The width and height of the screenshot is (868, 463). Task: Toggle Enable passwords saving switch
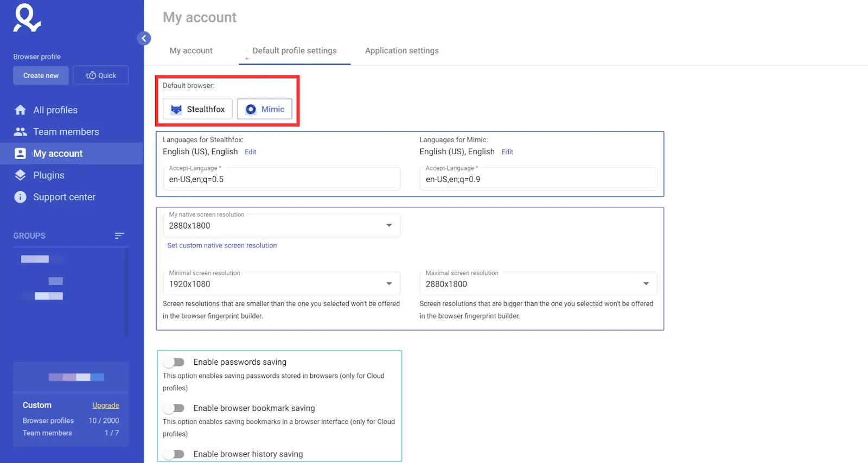175,362
